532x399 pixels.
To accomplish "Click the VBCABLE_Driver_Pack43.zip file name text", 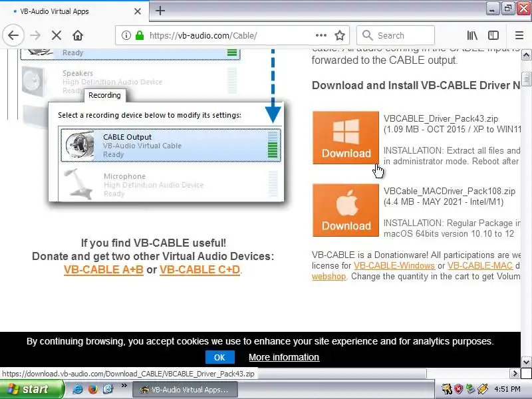I will [x=441, y=119].
